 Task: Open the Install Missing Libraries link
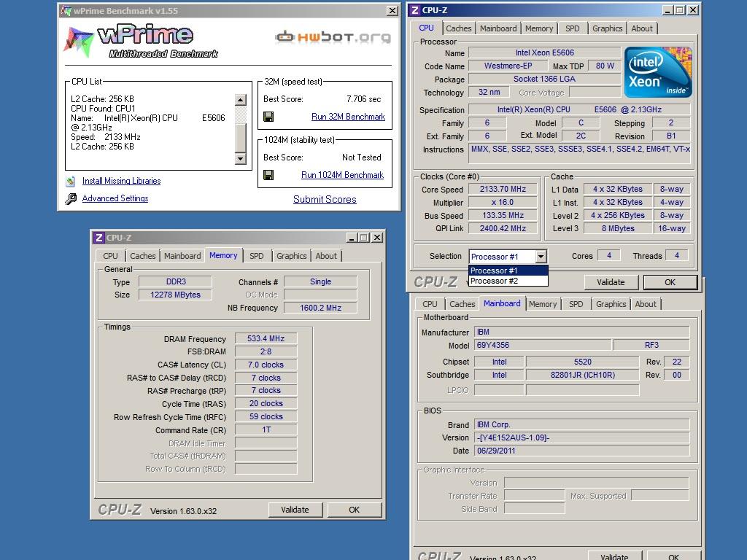click(122, 181)
